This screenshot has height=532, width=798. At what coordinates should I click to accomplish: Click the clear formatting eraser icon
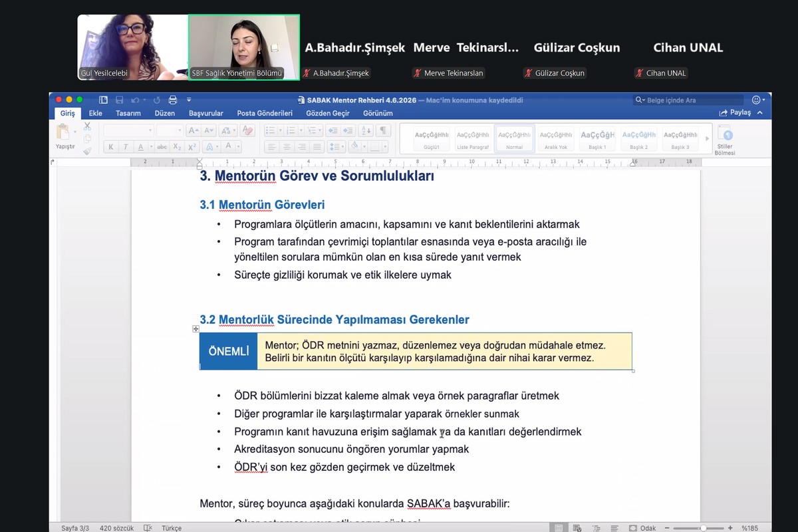tap(247, 130)
